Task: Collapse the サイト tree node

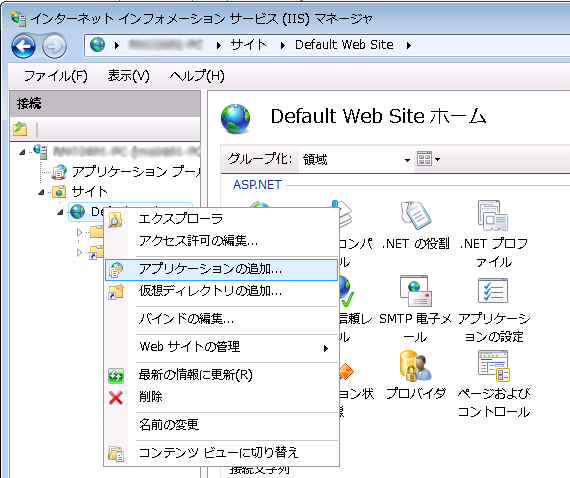Action: click(41, 192)
